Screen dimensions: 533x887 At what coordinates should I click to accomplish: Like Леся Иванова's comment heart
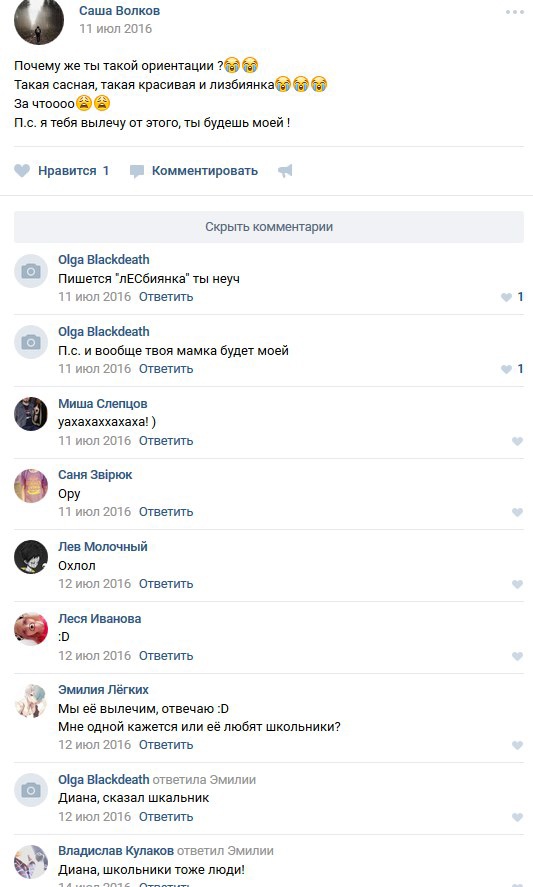coord(517,656)
